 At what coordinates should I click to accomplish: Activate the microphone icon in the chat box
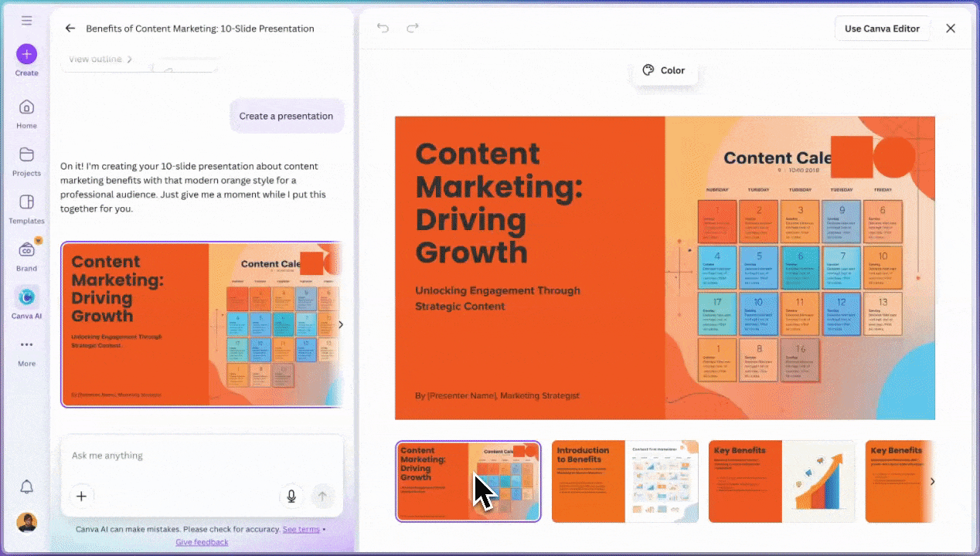click(291, 496)
